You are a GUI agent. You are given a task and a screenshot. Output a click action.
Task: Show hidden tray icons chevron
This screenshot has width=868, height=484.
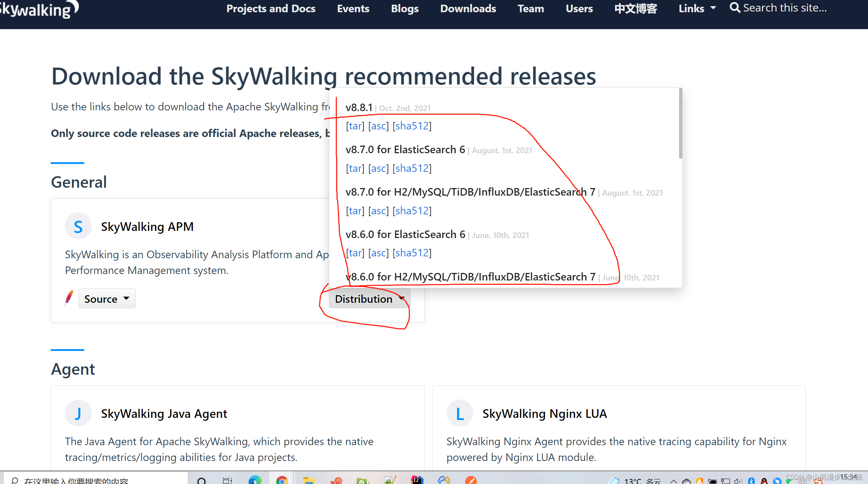click(x=673, y=481)
